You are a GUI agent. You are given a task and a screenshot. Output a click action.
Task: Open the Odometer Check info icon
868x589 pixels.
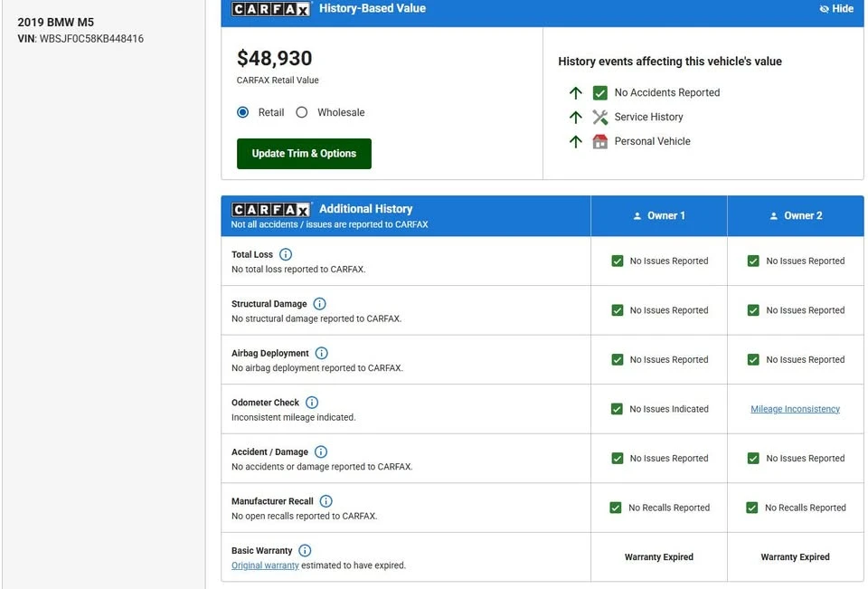pos(312,403)
